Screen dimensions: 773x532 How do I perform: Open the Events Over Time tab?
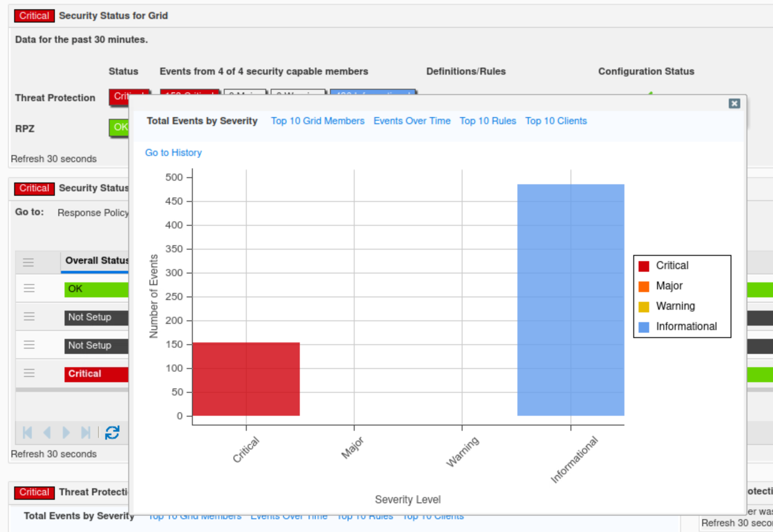(412, 121)
